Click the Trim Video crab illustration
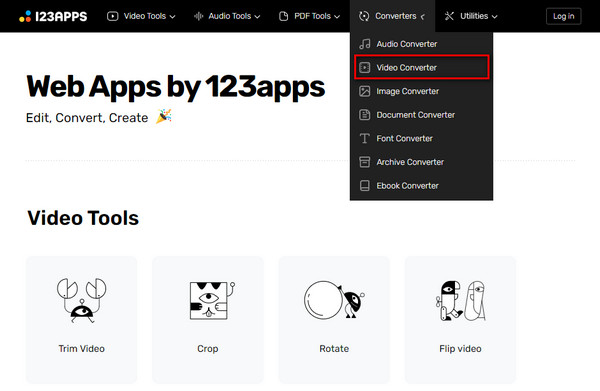This screenshot has width=600, height=391. coord(82,301)
